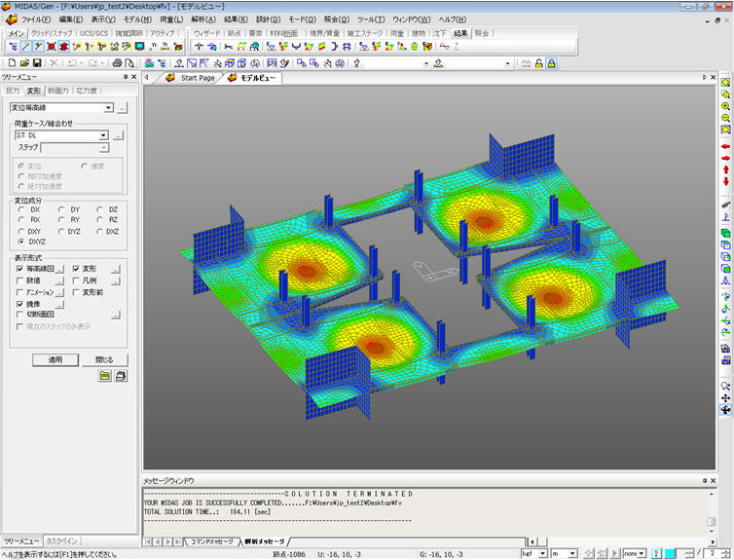Open the none dropdown in status bar
734x560 pixels.
click(642, 554)
